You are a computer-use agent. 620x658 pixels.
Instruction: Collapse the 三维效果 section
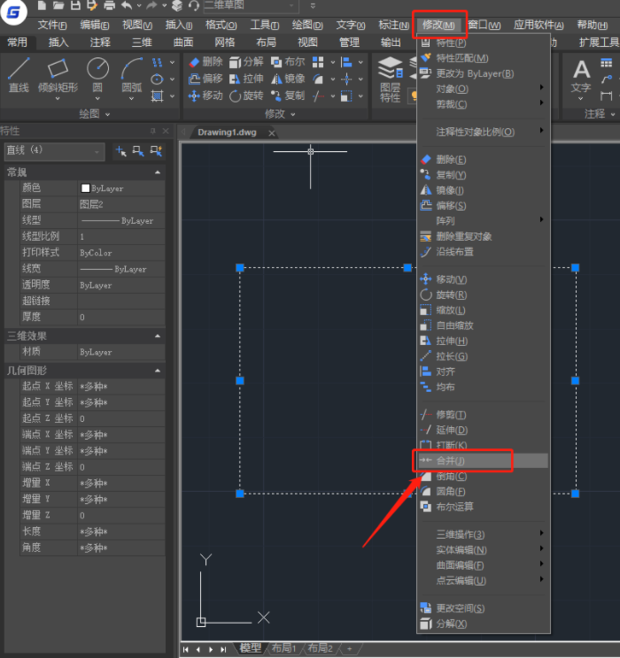(157, 336)
